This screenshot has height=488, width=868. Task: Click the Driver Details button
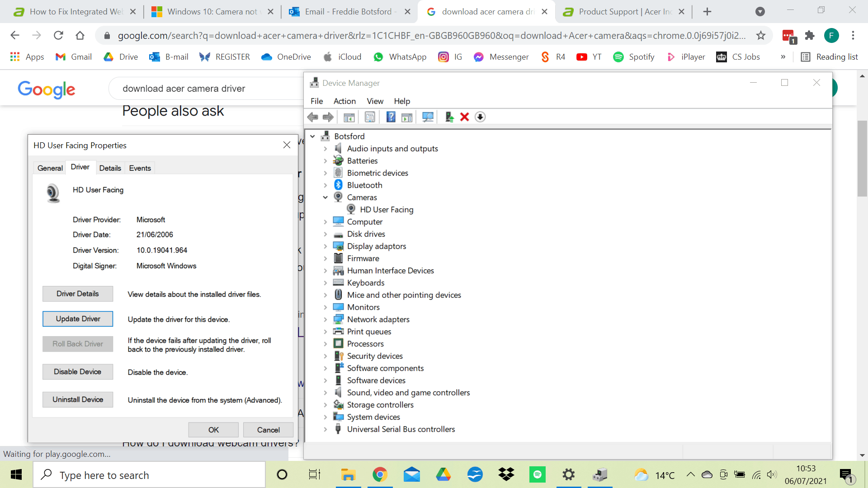[78, 294]
